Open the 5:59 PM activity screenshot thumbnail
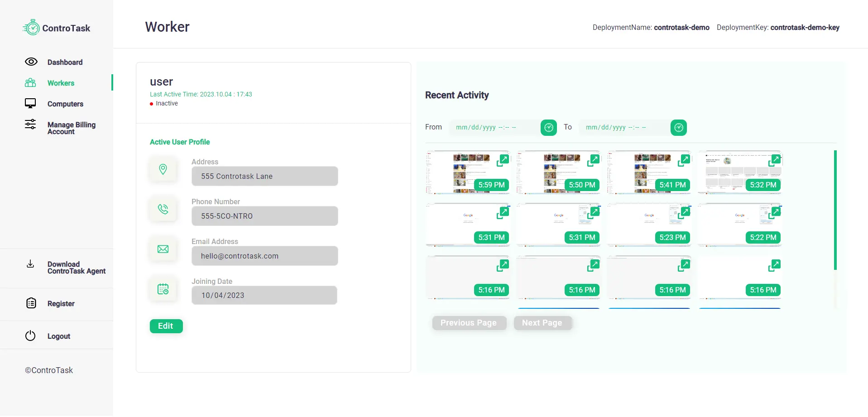Viewport: 868px width, 417px height. click(468, 172)
